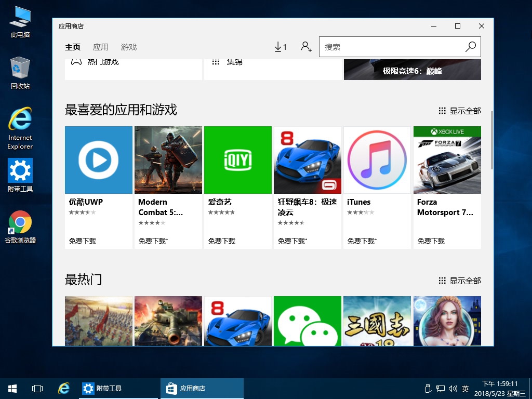Click the store window vertical scrollbar
532x399 pixels.
(492, 140)
